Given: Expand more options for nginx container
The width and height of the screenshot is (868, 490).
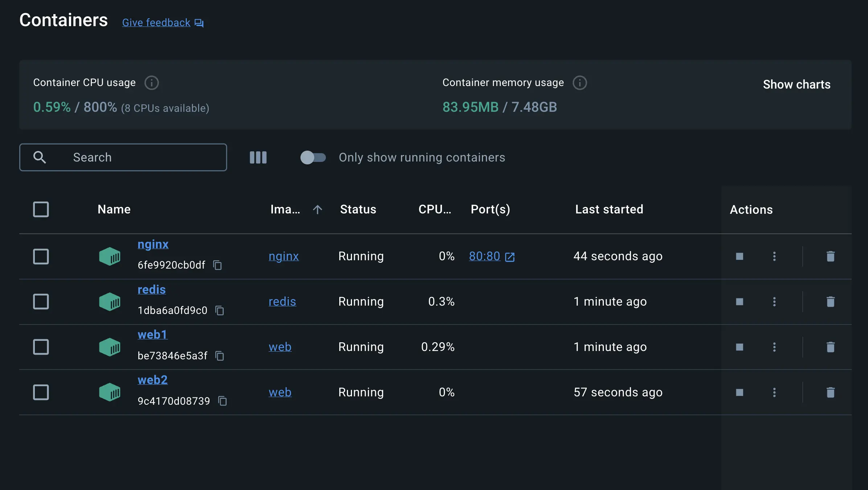Looking at the screenshot, I should [x=774, y=256].
